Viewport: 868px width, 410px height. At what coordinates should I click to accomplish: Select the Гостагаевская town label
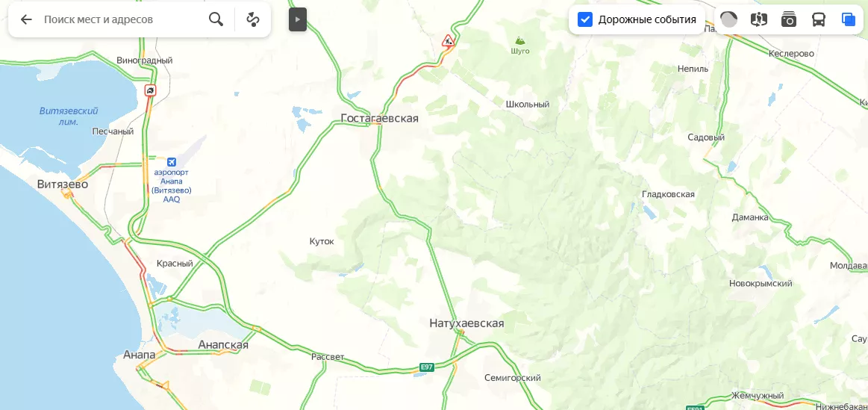coord(380,118)
